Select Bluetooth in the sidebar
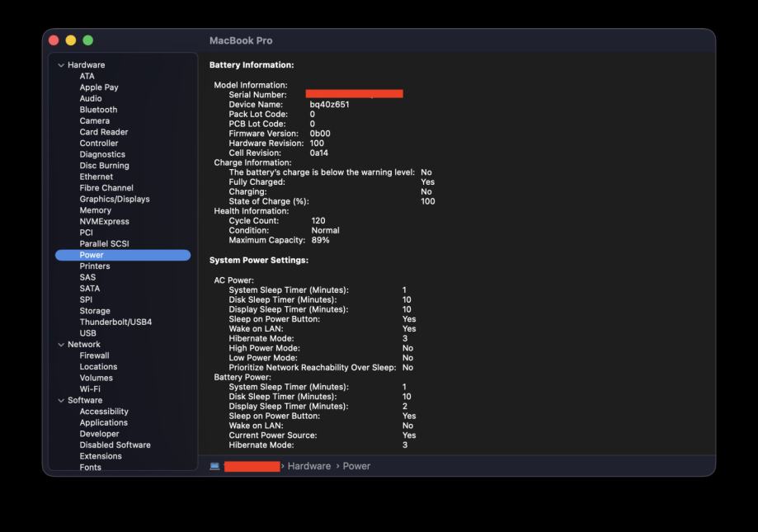 click(x=98, y=110)
